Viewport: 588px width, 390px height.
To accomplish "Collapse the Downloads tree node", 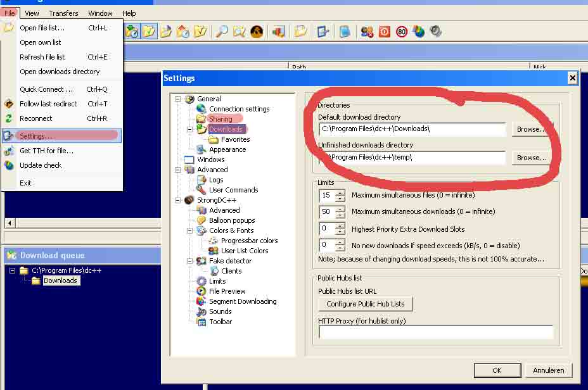I will (189, 129).
